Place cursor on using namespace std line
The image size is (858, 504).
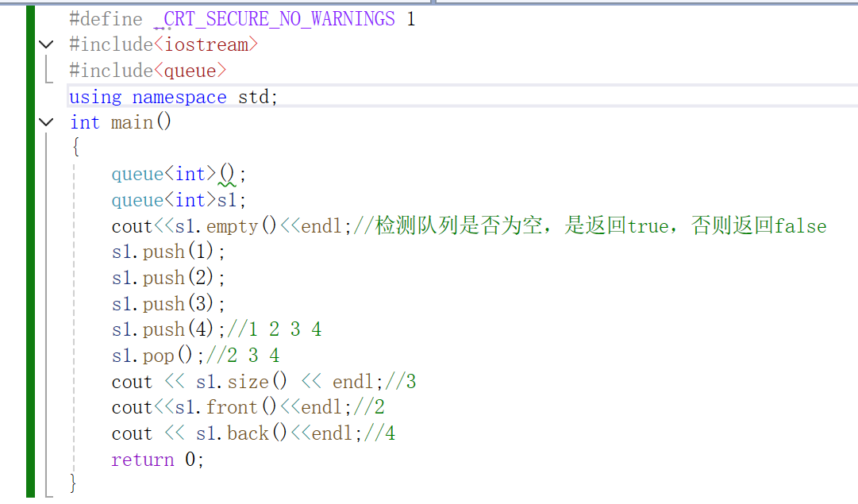[x=174, y=97]
